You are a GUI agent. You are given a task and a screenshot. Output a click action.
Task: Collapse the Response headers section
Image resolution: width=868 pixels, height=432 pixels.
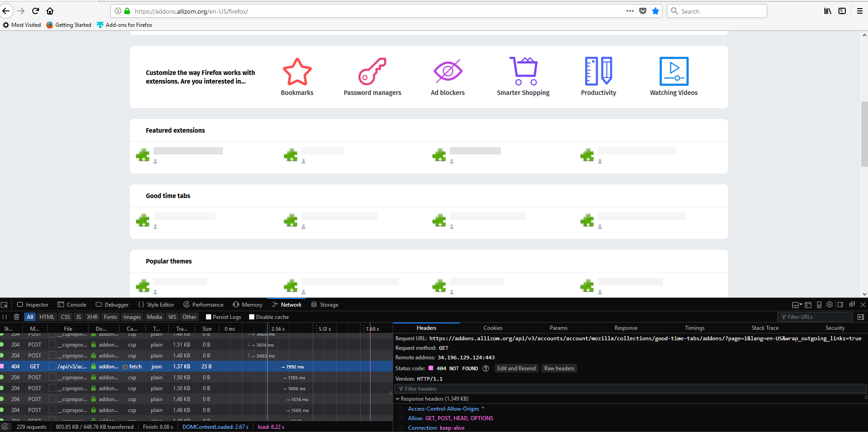(398, 399)
